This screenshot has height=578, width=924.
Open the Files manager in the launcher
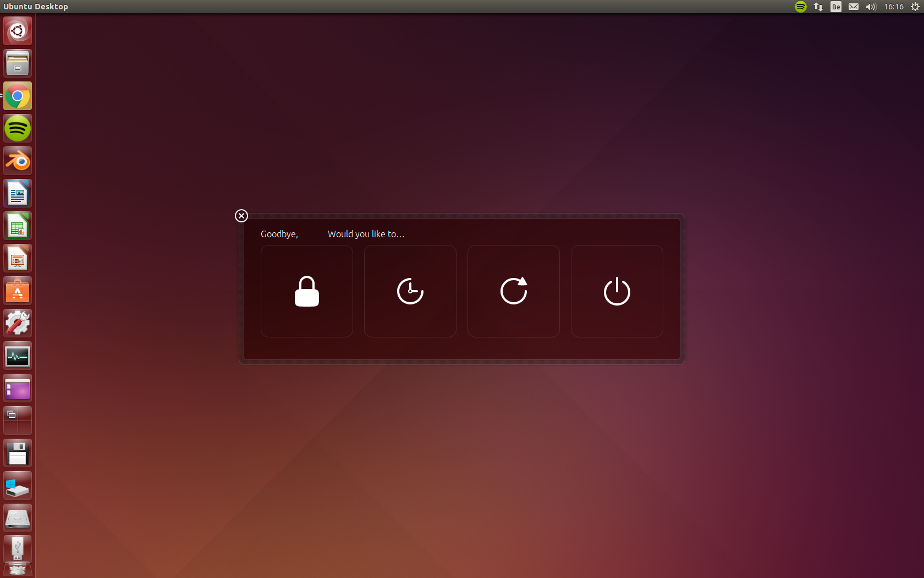click(18, 63)
